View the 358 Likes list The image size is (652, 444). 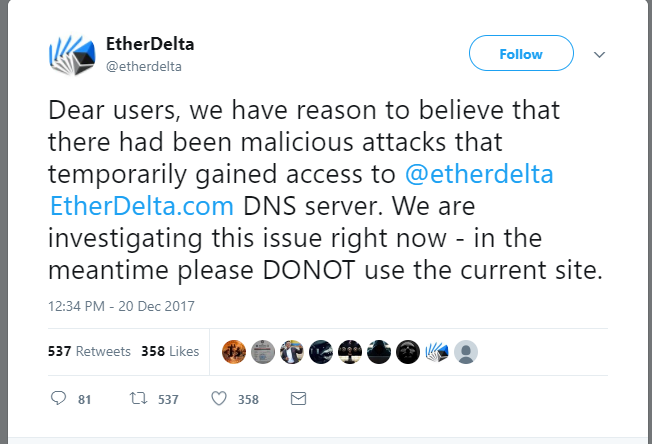pos(170,351)
